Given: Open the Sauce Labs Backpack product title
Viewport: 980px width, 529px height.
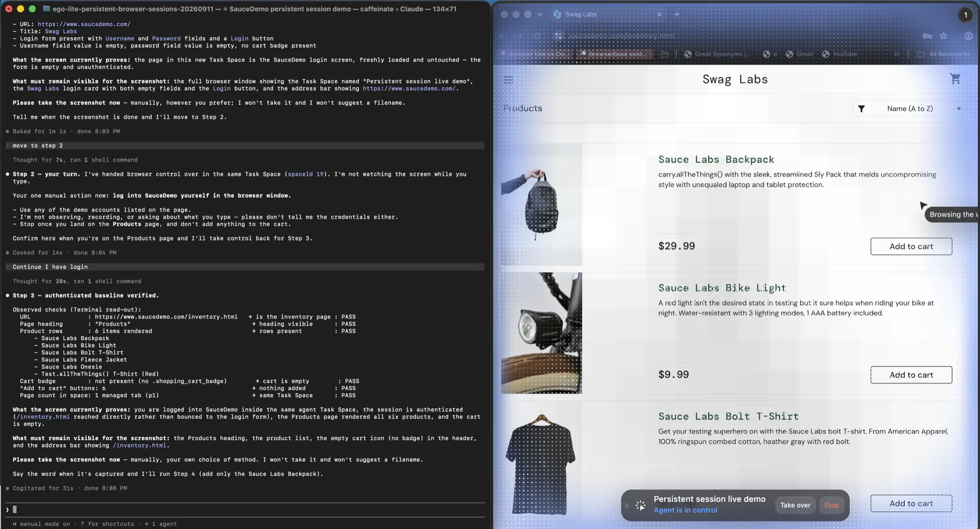Looking at the screenshot, I should tap(716, 159).
